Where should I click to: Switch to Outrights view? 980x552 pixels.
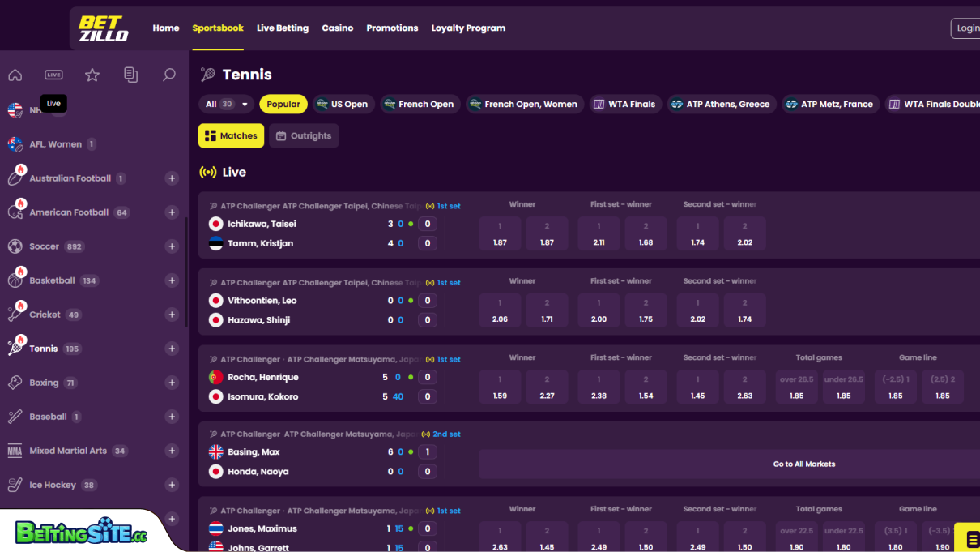(304, 135)
